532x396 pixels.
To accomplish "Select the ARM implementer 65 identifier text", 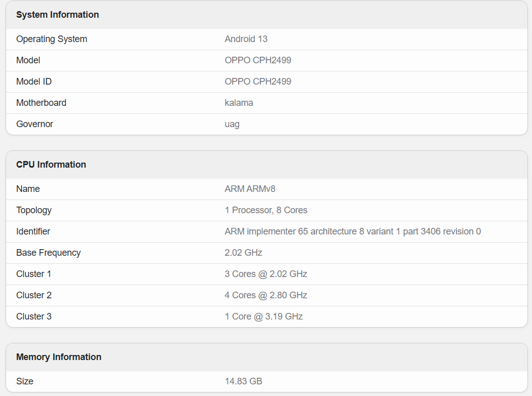I will click(x=353, y=231).
